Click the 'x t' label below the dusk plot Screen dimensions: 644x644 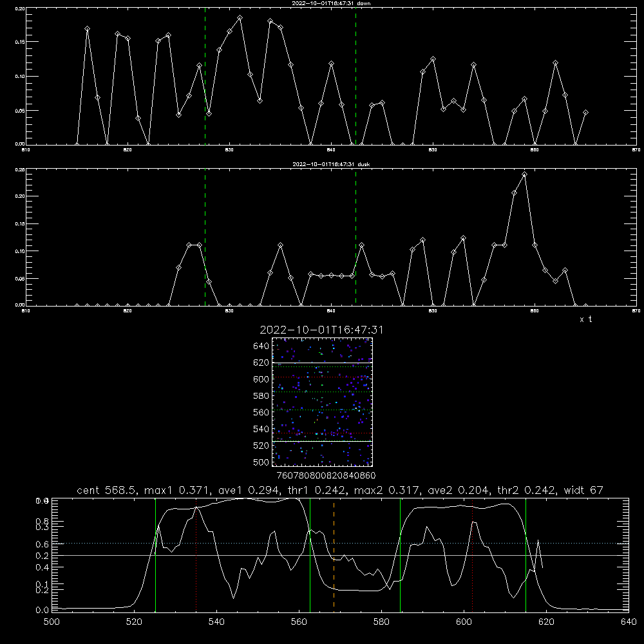click(585, 319)
